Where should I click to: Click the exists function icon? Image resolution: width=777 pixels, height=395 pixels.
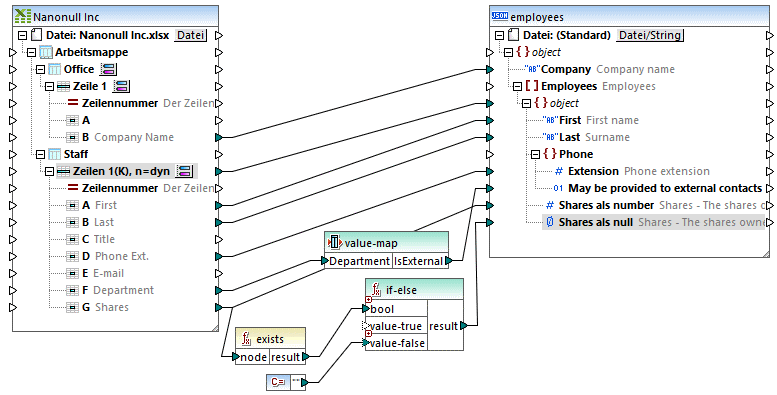coord(246,339)
